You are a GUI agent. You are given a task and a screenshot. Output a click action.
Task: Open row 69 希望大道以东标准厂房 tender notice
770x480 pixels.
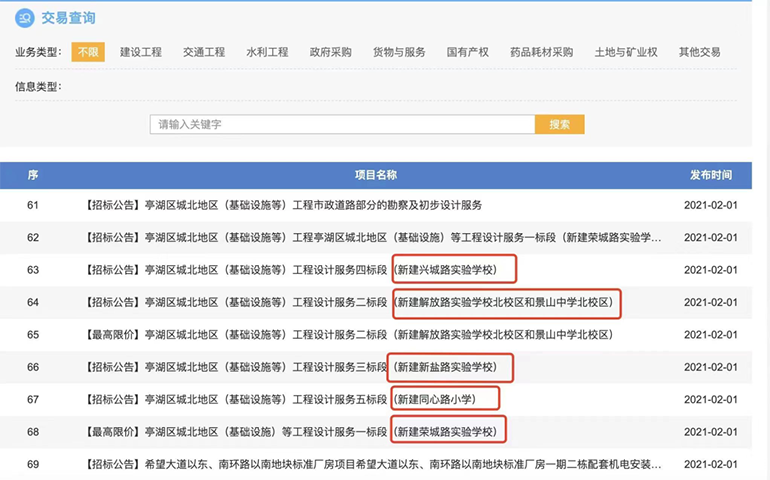coord(373,465)
